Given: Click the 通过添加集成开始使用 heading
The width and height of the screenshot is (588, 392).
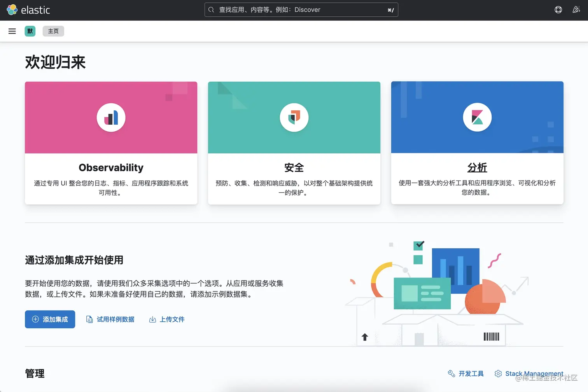Looking at the screenshot, I should click(x=74, y=260).
